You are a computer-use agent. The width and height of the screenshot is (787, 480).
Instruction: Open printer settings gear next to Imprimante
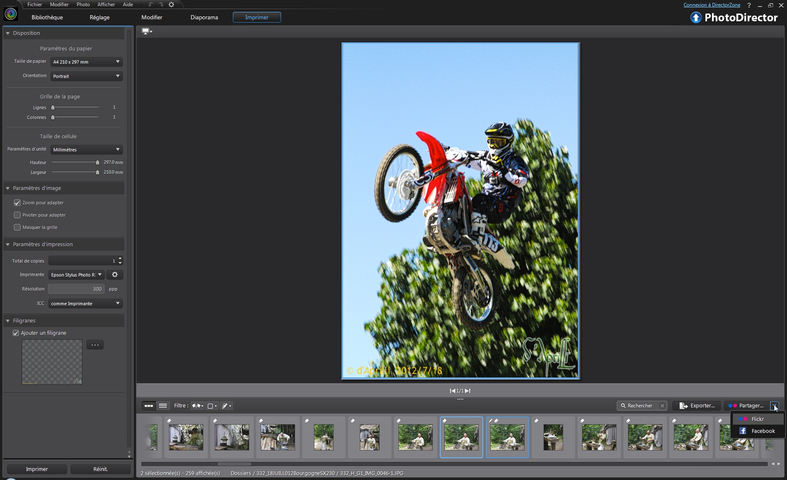point(115,274)
